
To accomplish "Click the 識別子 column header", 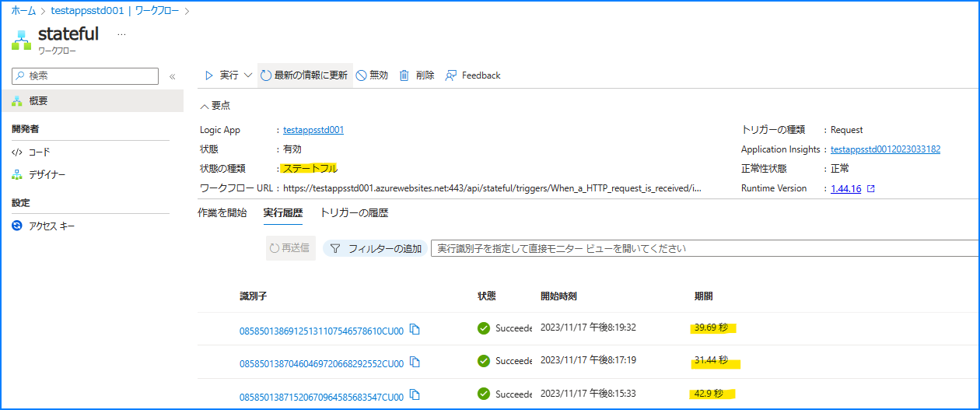I will coord(254,296).
